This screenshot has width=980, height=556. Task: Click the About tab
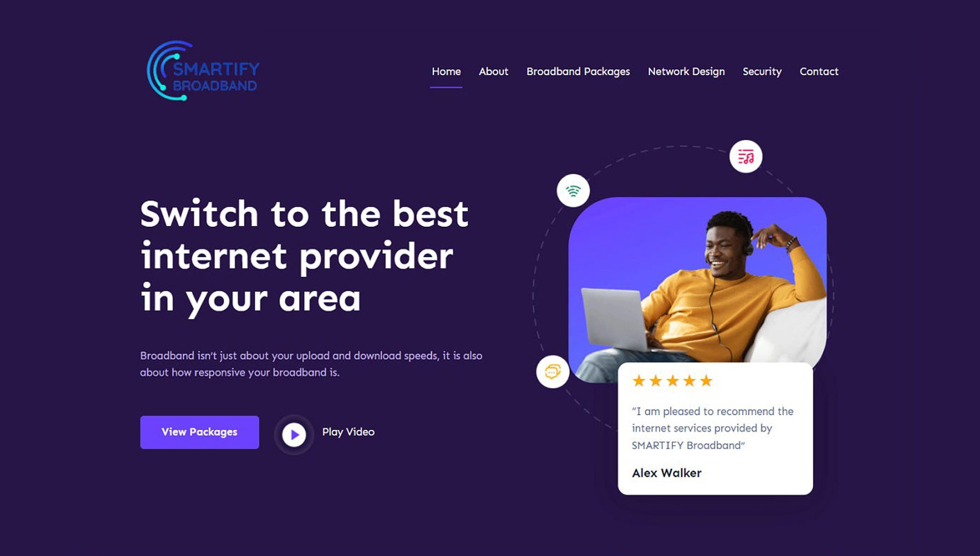click(x=493, y=71)
